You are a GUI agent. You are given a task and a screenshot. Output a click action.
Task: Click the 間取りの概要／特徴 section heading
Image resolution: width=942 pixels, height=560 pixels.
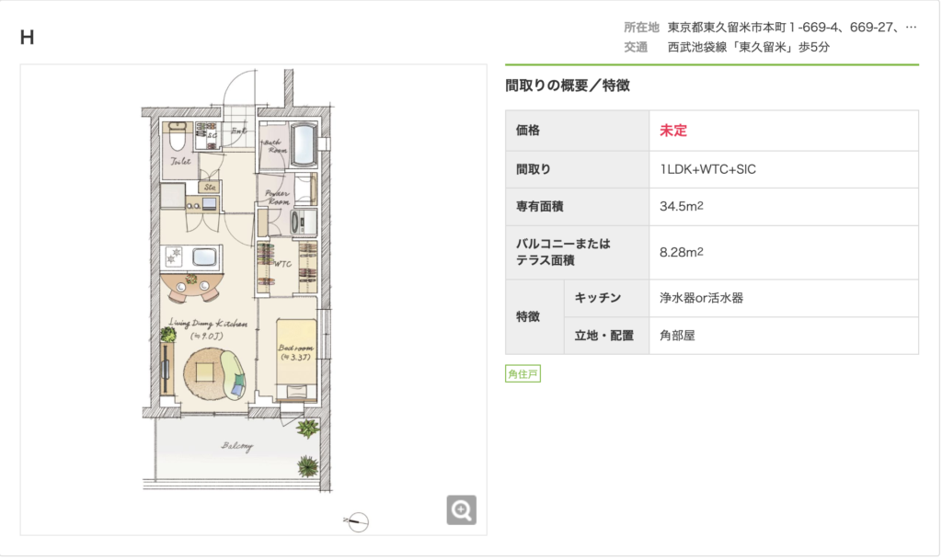568,86
